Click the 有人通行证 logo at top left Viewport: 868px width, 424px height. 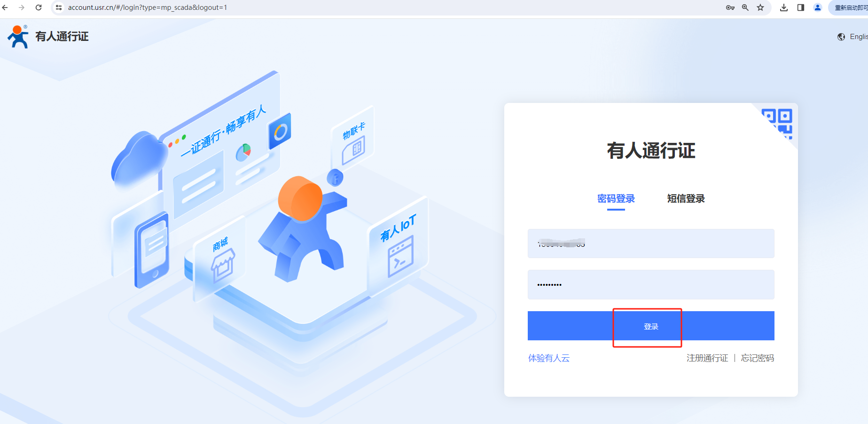[x=48, y=37]
